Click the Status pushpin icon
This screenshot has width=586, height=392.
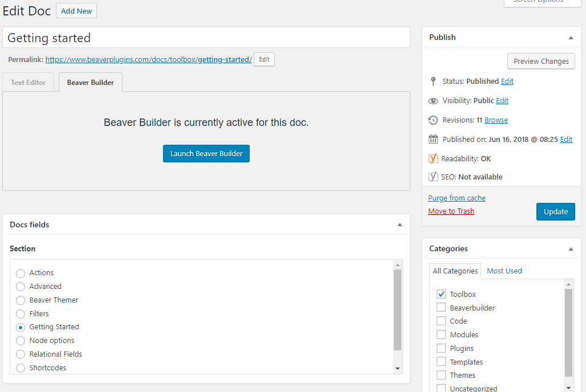pyautogui.click(x=433, y=81)
